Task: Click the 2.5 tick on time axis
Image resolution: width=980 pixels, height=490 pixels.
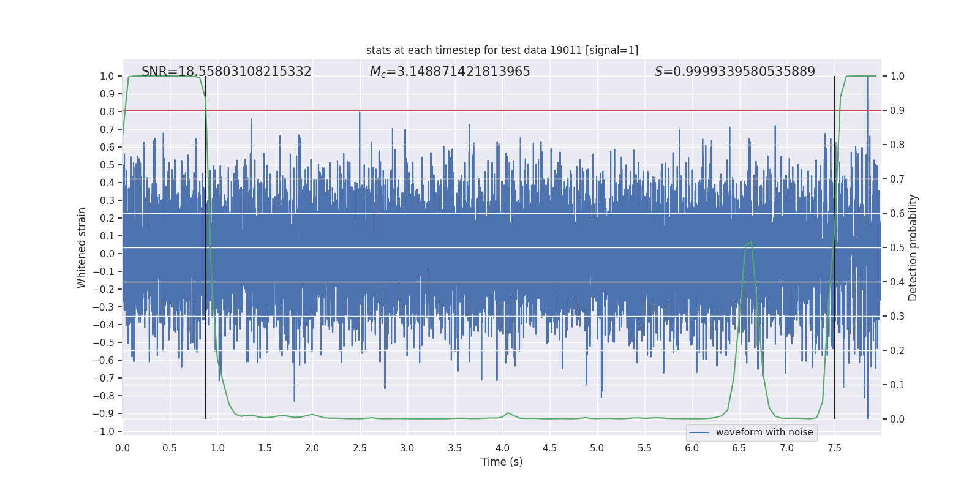Action: point(360,448)
